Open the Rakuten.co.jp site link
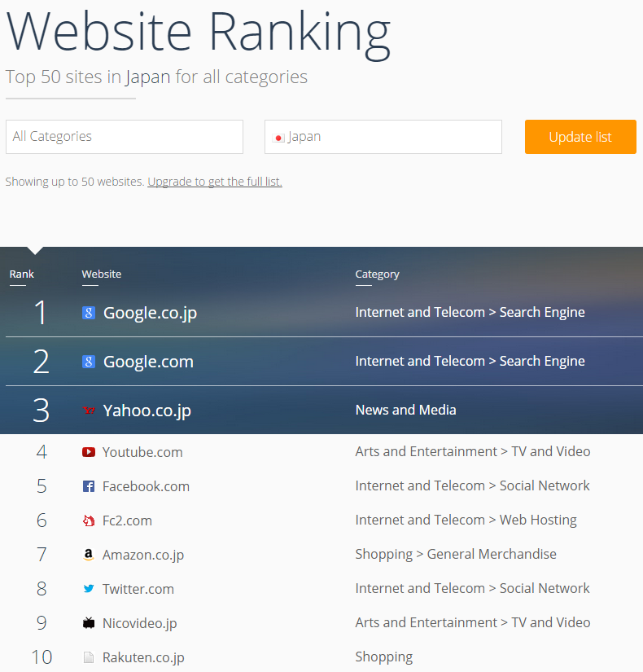This screenshot has height=672, width=643. (143, 658)
